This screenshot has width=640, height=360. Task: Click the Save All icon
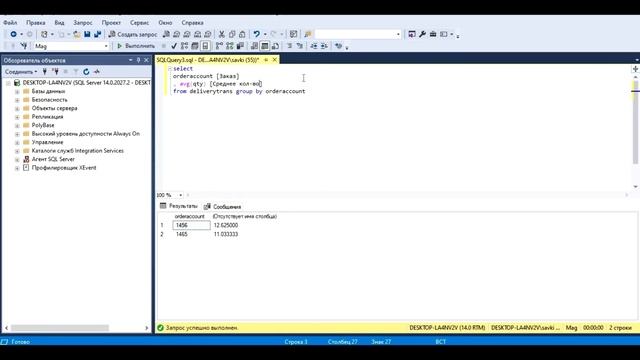pos(98,34)
